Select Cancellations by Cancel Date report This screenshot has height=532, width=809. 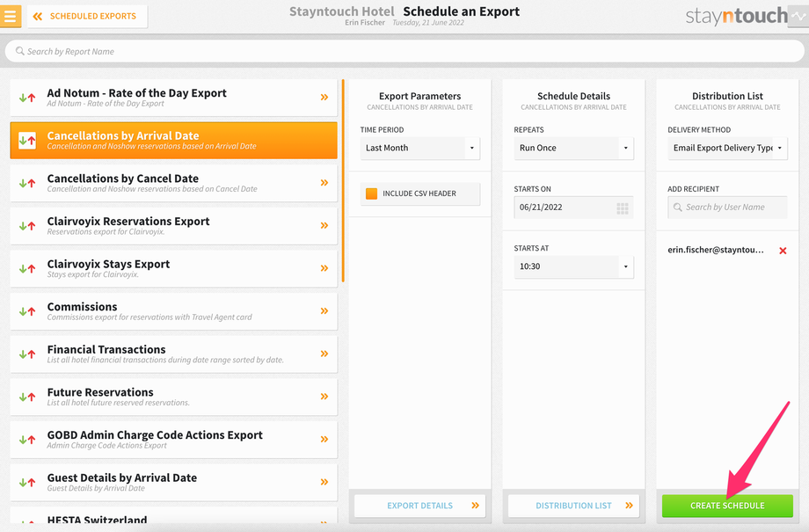click(x=173, y=183)
